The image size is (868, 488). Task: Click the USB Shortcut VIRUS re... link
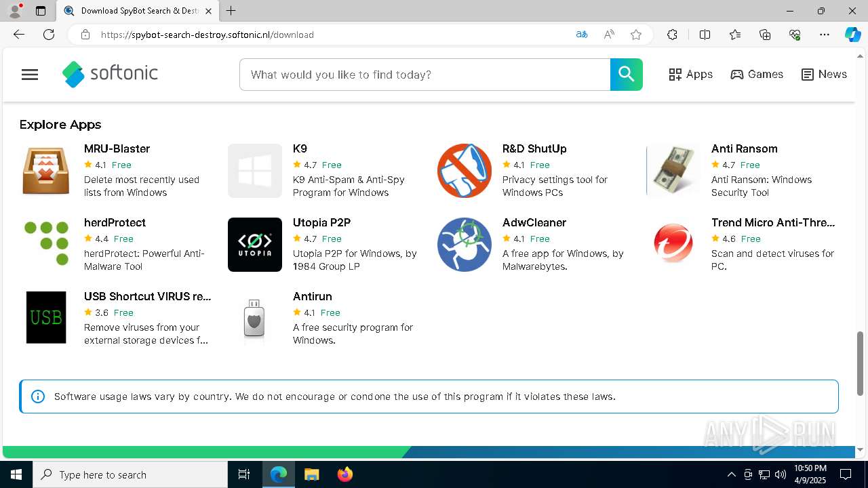tap(147, 296)
